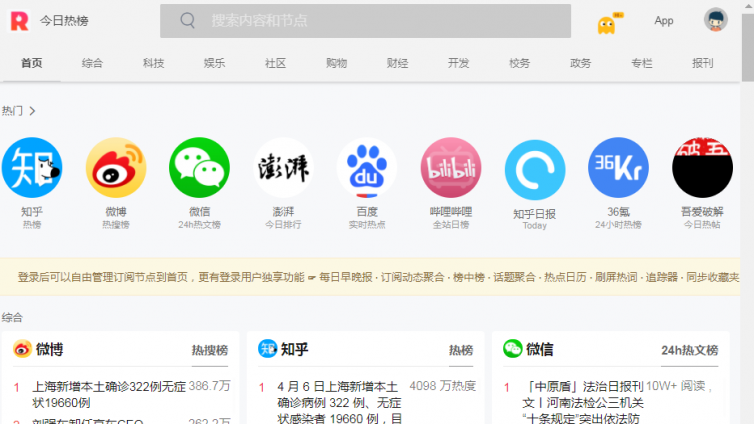This screenshot has height=424, width=754.
Task: Open the 吾爱破解 今日热帖 icon
Action: (702, 168)
